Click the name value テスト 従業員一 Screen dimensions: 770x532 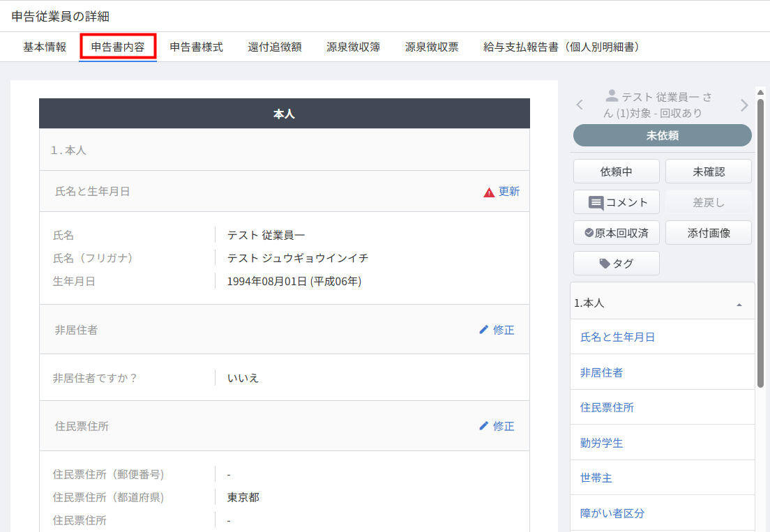point(266,235)
